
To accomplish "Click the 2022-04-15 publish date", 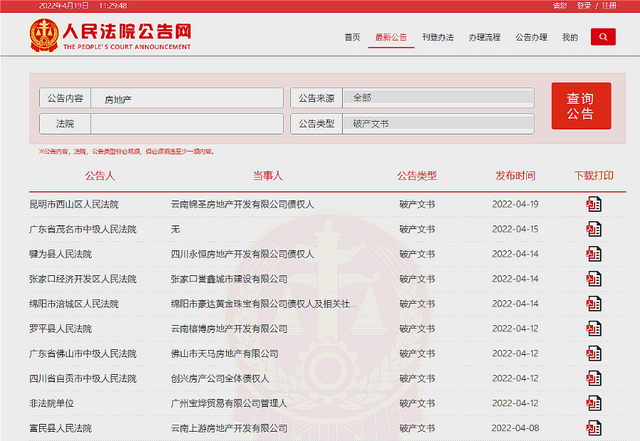I will point(515,229).
